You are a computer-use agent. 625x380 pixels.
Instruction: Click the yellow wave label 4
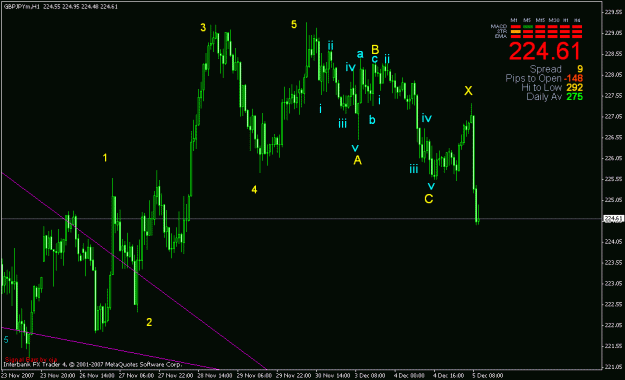tap(254, 190)
